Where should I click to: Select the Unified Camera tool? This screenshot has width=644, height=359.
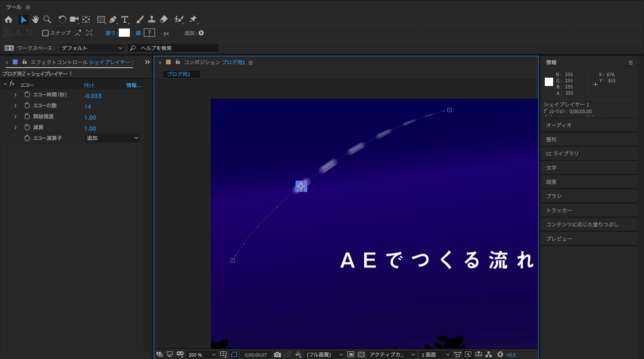tap(74, 19)
